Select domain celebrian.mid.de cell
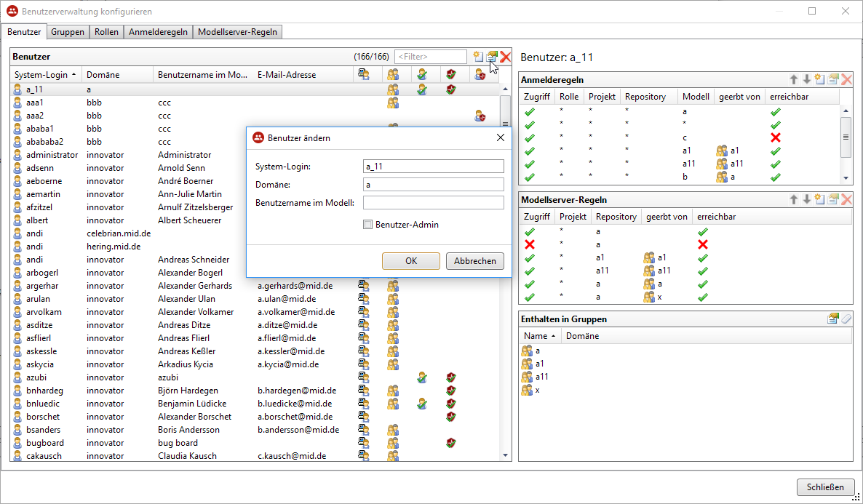The width and height of the screenshot is (863, 504). 119,233
